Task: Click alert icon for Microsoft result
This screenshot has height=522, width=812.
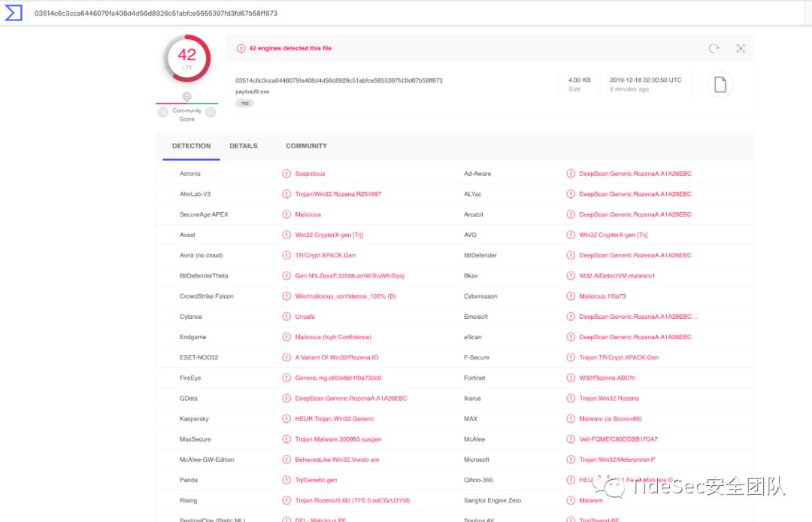Action: tap(571, 460)
